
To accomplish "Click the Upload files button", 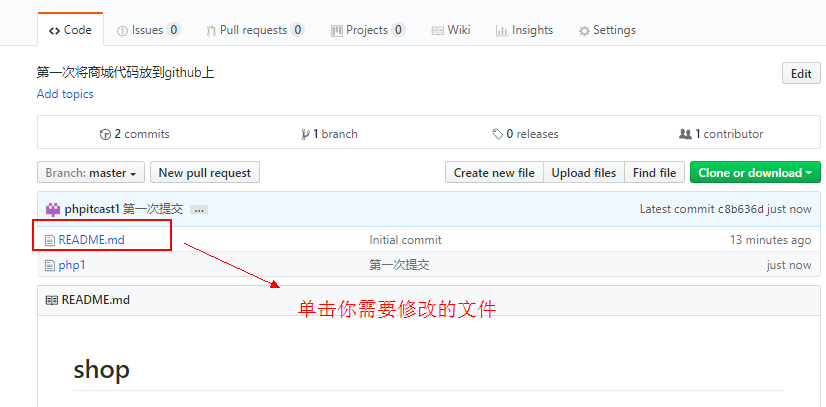I will [583, 173].
